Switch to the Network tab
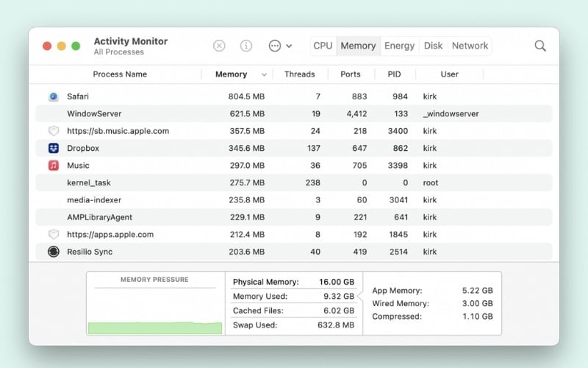This screenshot has width=588, height=368. point(470,46)
